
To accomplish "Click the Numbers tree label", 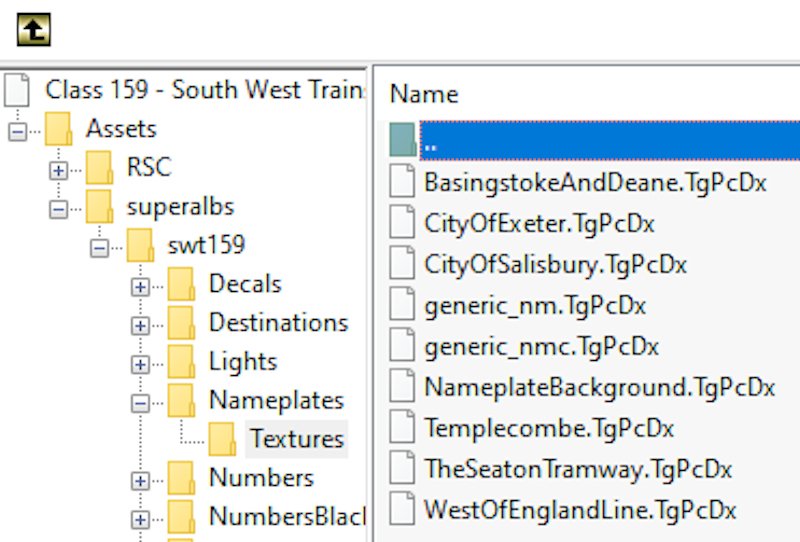I will 261,478.
